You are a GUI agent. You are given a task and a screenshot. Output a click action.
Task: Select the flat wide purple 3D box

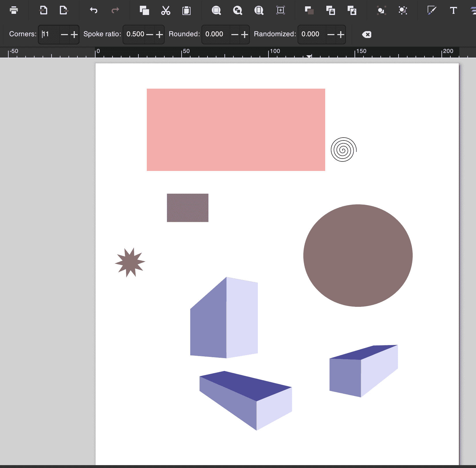coord(246,401)
